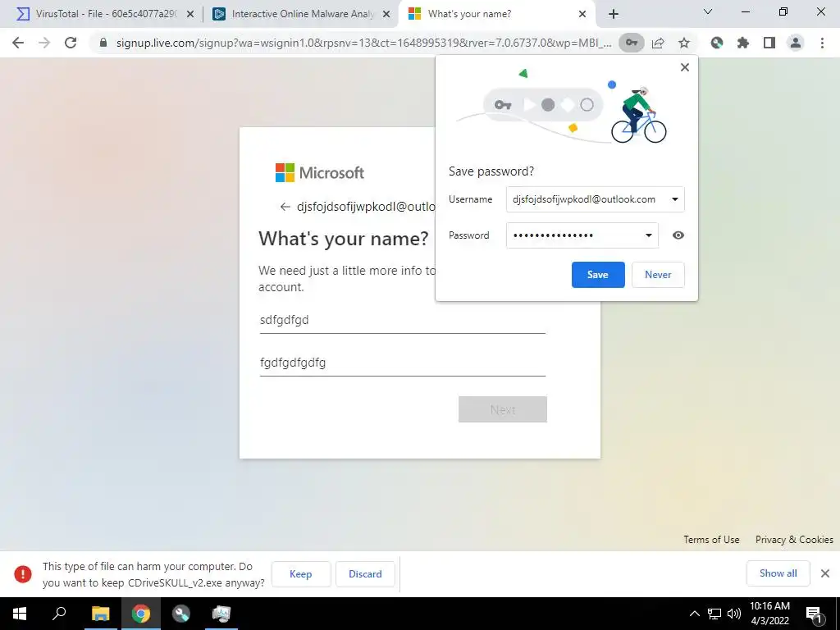Open Windows taskbar search
This screenshot has height=630, width=840.
59,614
